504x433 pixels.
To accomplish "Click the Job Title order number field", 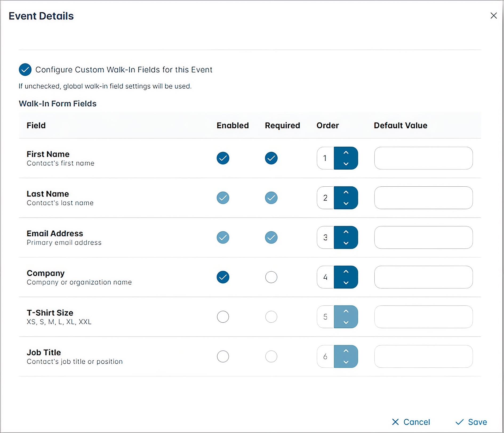I will pos(325,356).
